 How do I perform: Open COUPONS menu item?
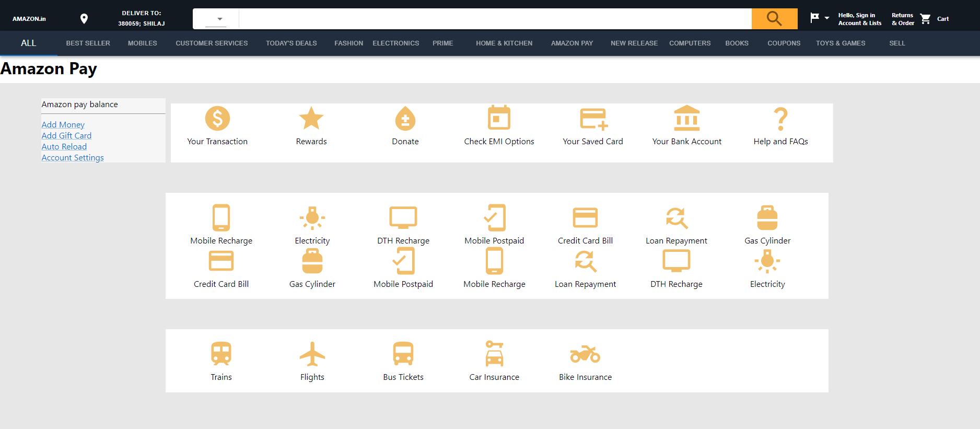tap(784, 43)
